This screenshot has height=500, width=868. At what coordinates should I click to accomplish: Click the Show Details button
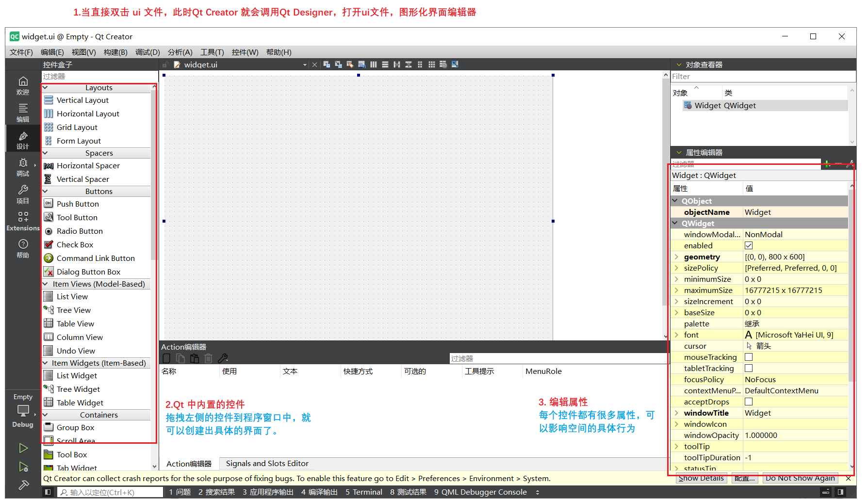click(702, 478)
